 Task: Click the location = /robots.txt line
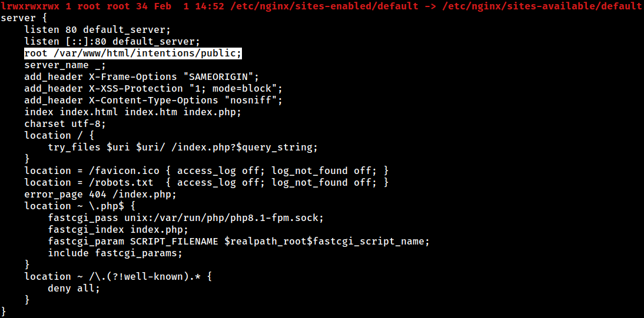click(x=206, y=182)
